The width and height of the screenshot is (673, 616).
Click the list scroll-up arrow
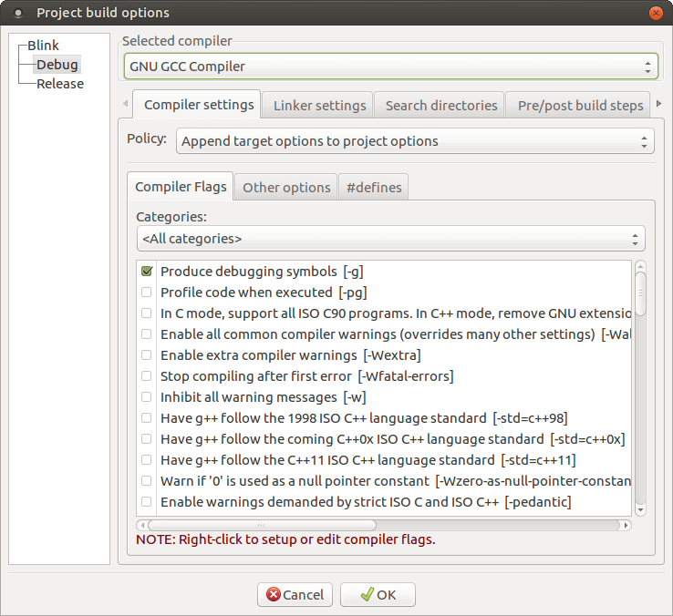(x=640, y=266)
